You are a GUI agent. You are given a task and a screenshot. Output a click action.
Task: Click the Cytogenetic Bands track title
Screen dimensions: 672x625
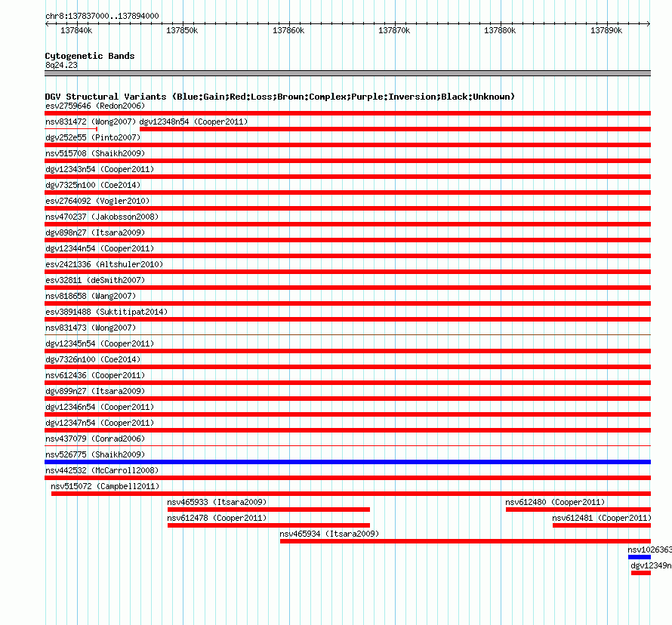click(x=90, y=56)
